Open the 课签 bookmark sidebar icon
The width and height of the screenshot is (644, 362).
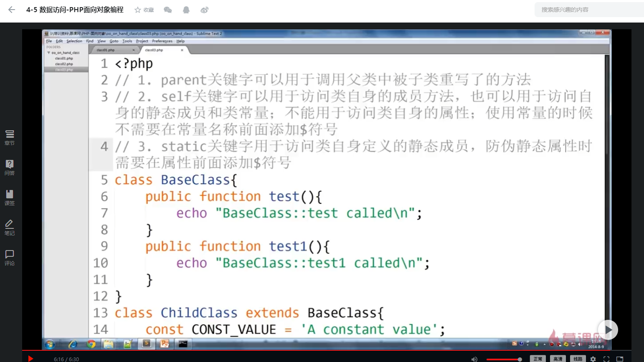point(10,197)
